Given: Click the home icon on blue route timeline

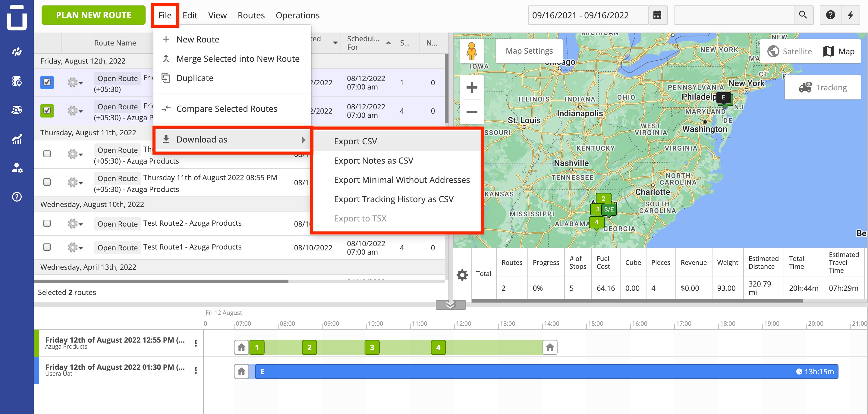Looking at the screenshot, I should coord(241,372).
